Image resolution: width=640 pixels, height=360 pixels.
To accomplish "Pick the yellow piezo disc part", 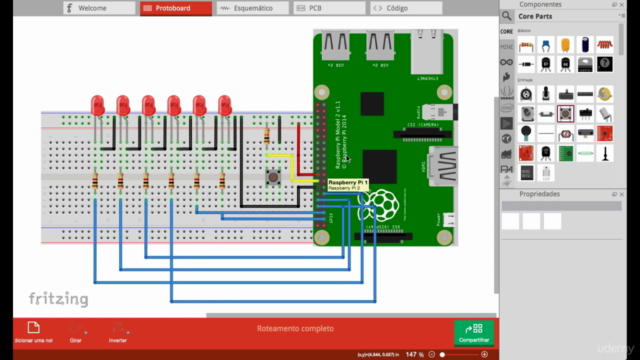I will (x=605, y=94).
